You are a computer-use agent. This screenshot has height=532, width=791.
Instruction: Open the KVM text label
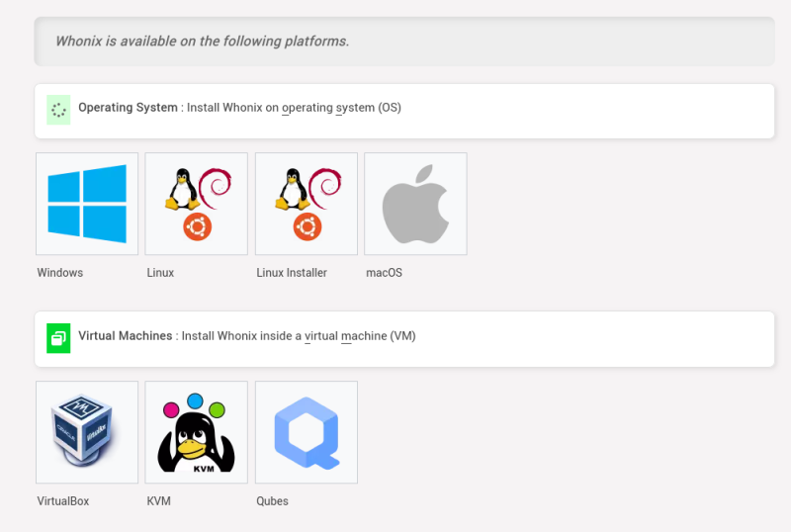tap(158, 501)
